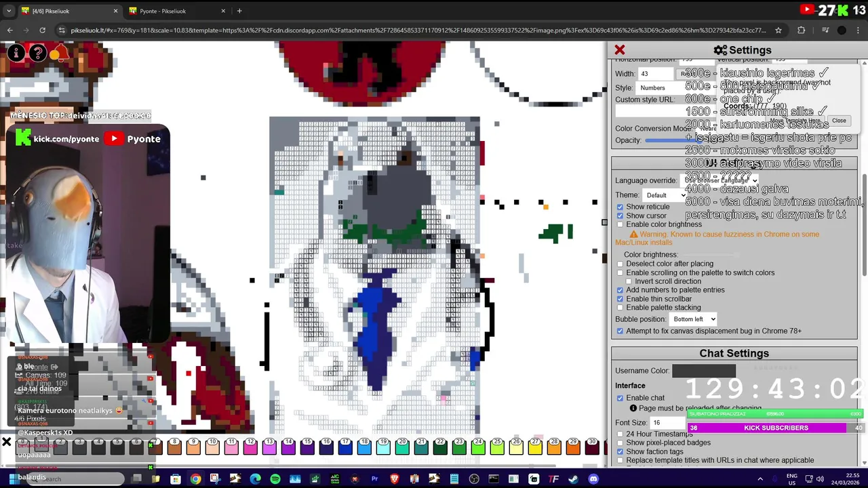This screenshot has width=868, height=488.
Task: Open Steam from the taskbar
Action: (574, 479)
